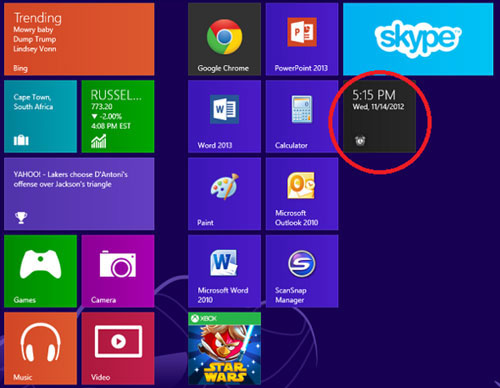Viewport: 500px width, 388px height.
Task: Open the Google Chrome tile
Action: coord(224,39)
